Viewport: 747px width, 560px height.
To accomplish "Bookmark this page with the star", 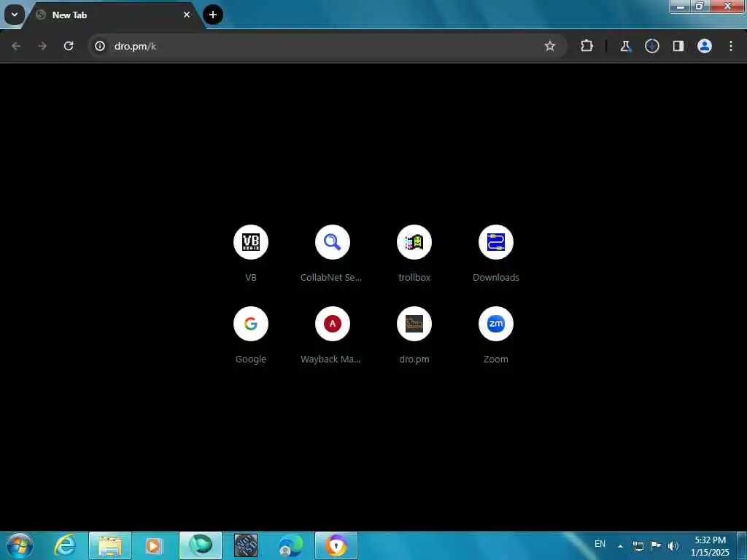I will (550, 46).
